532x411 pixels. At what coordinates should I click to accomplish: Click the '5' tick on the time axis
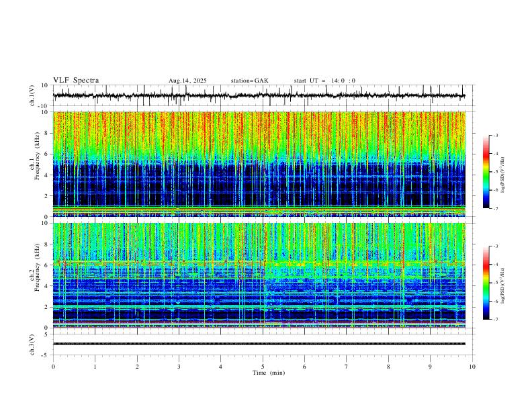(x=263, y=367)
